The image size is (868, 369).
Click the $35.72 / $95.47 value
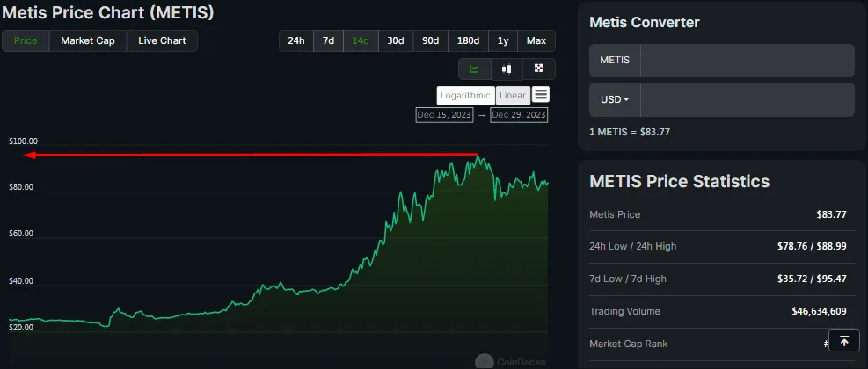812,279
